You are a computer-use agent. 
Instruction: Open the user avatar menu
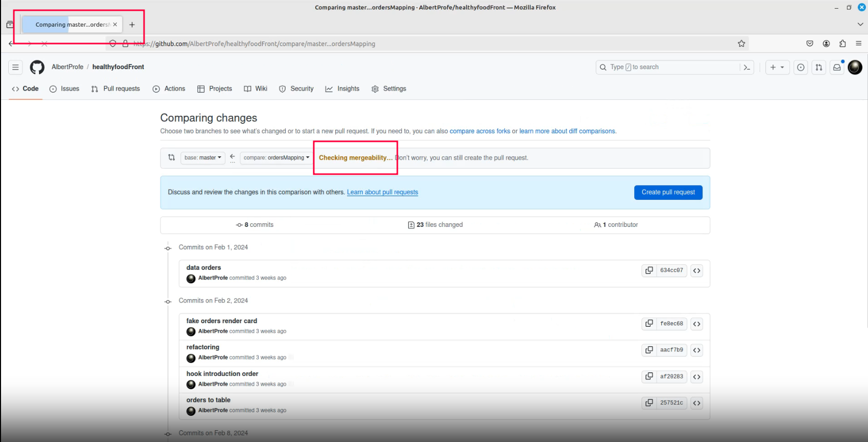coord(855,67)
